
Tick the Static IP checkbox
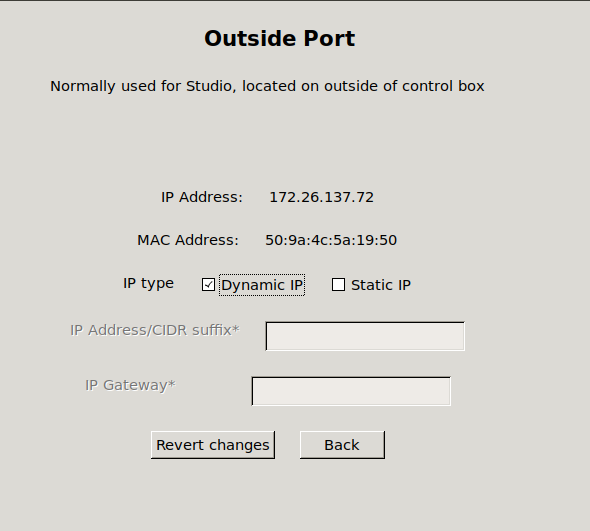tap(338, 285)
